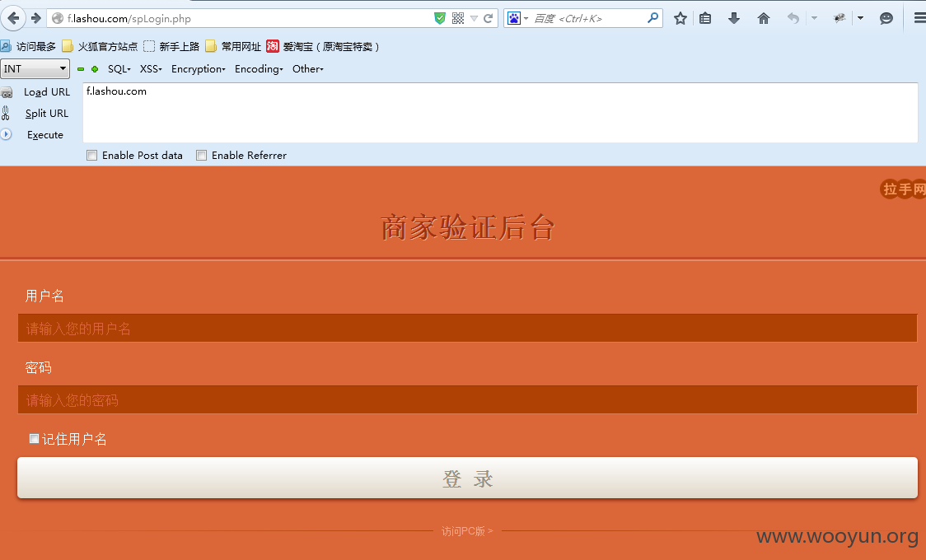Enable Post data checkbox

pos(92,155)
